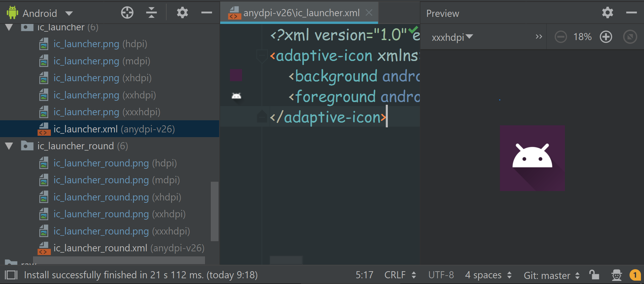
Task: Click the inspector hat icon in status bar
Action: [616, 275]
